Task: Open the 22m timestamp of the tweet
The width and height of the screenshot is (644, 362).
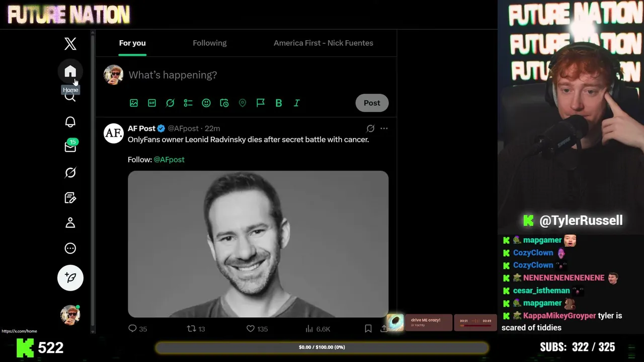Action: (212, 128)
